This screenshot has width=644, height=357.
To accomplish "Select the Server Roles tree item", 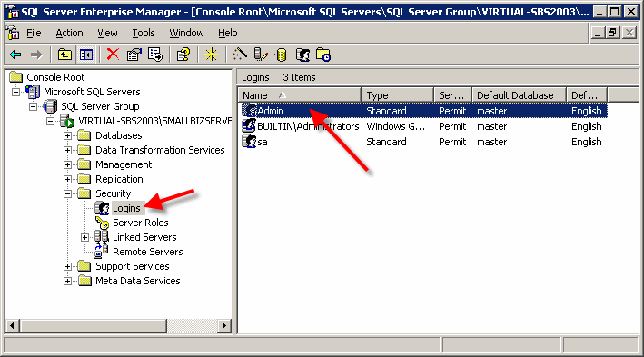I will pyautogui.click(x=141, y=223).
